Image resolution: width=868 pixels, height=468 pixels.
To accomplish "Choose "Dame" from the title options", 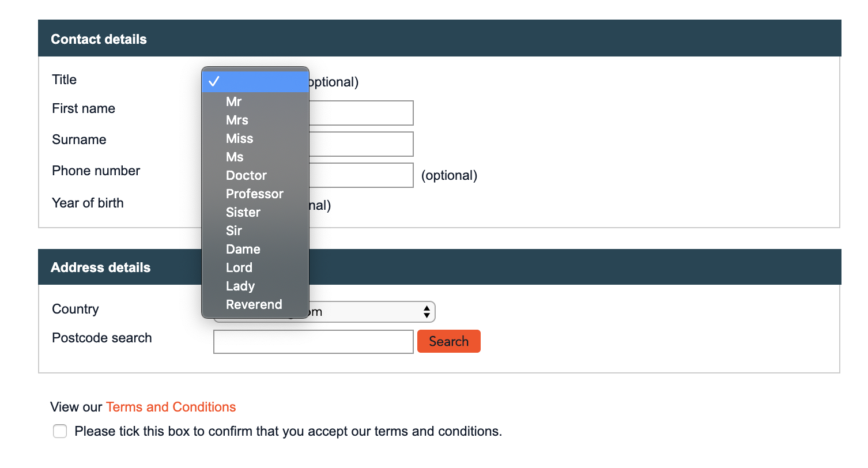I will tap(243, 249).
